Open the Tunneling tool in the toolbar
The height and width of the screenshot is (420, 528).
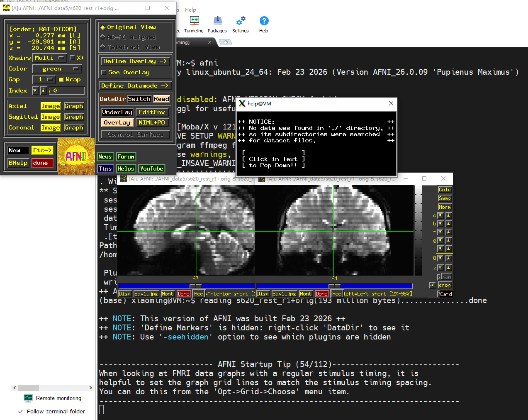pos(194,24)
